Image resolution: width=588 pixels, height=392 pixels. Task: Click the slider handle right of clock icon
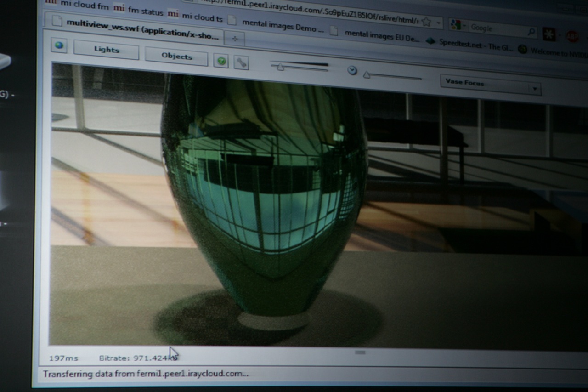(x=367, y=75)
